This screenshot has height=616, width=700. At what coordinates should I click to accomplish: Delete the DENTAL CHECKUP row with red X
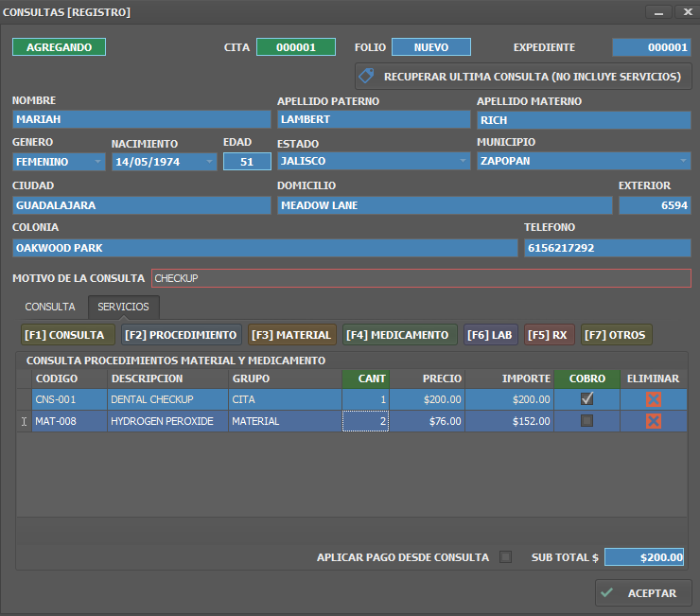click(x=653, y=399)
